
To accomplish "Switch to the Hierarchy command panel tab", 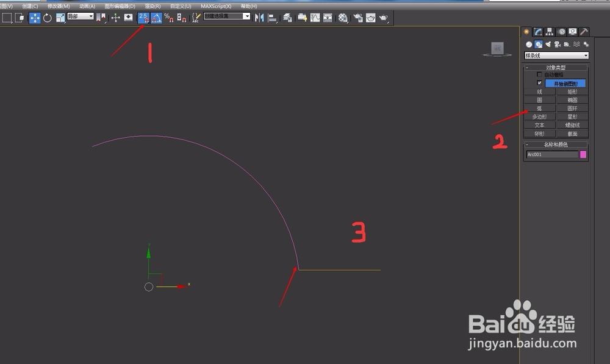I will pyautogui.click(x=550, y=32).
